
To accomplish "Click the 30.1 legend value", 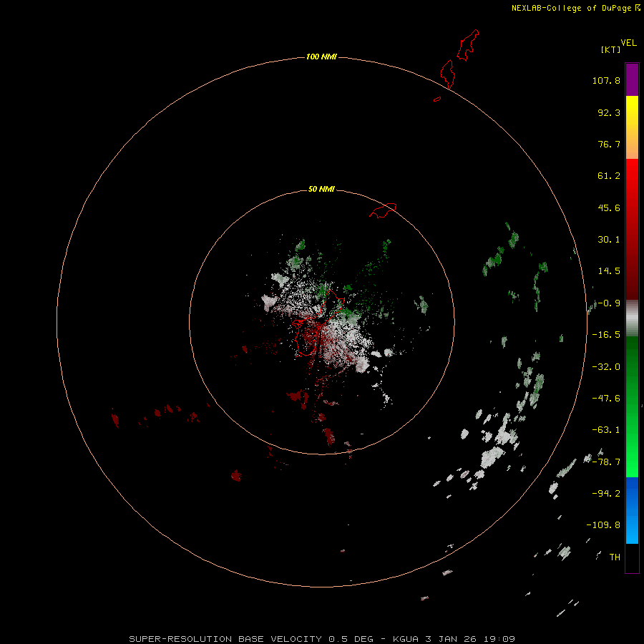I will click(x=609, y=240).
